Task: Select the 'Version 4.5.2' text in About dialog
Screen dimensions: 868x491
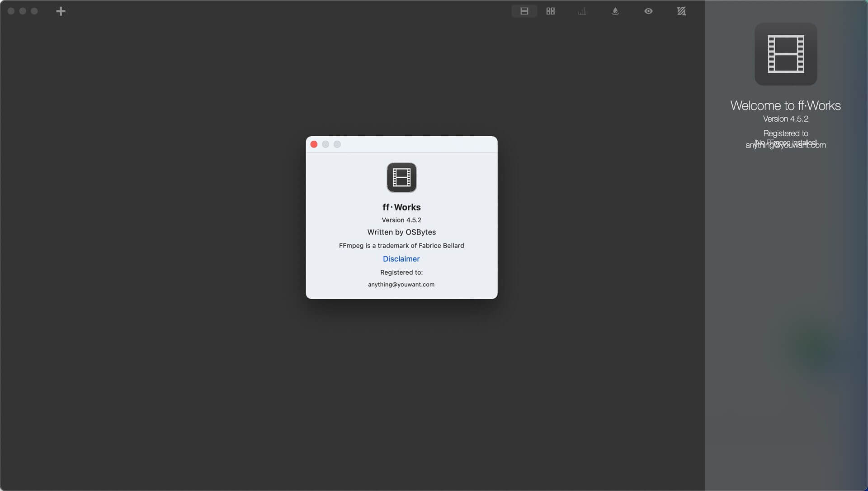Action: (401, 220)
